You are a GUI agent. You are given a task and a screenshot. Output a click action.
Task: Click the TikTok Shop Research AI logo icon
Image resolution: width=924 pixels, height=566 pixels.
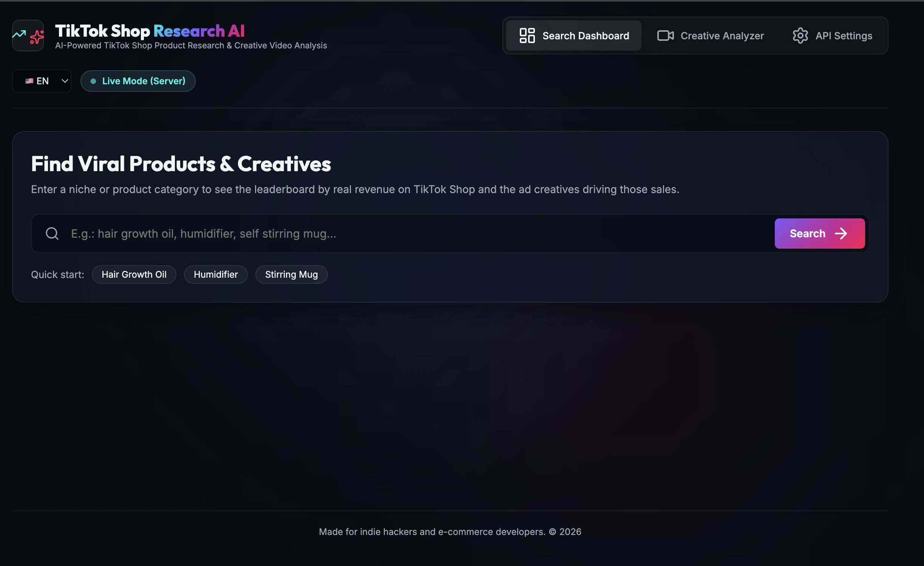(x=28, y=36)
